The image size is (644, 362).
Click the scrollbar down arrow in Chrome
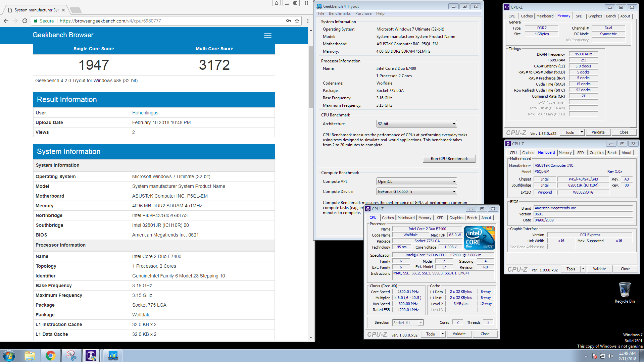pos(311,338)
